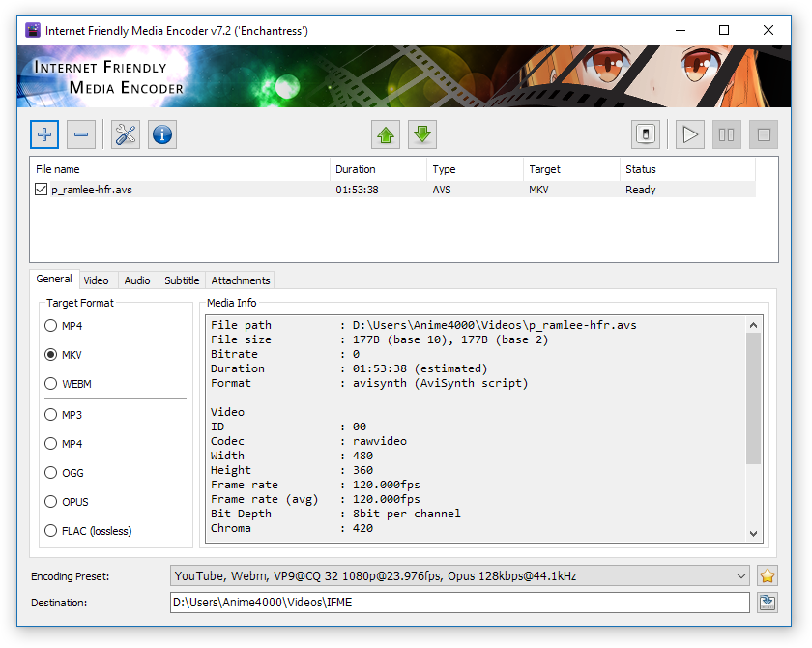The height and width of the screenshot is (648, 812).
Task: Switch to the Video tab
Action: tap(97, 280)
